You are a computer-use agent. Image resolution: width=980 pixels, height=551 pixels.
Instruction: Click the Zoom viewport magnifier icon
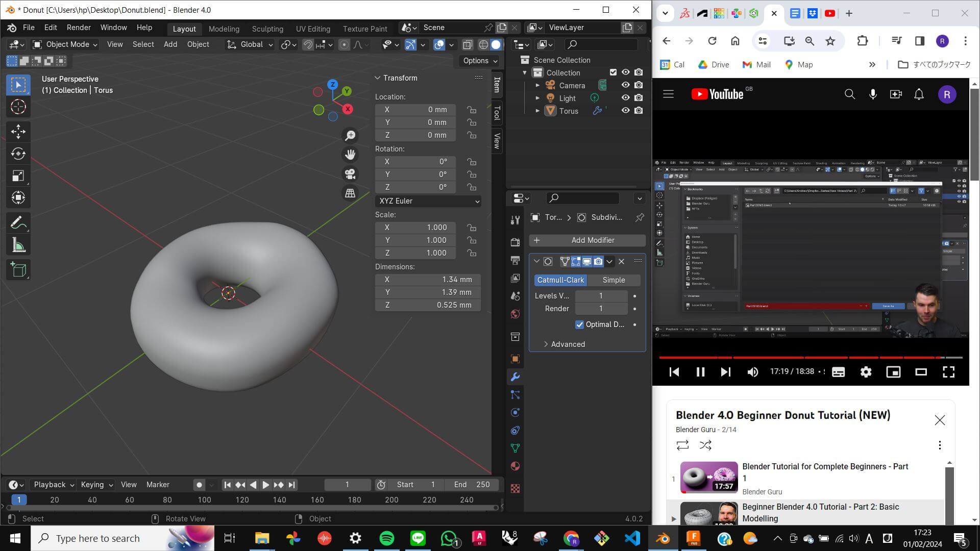pos(350,135)
